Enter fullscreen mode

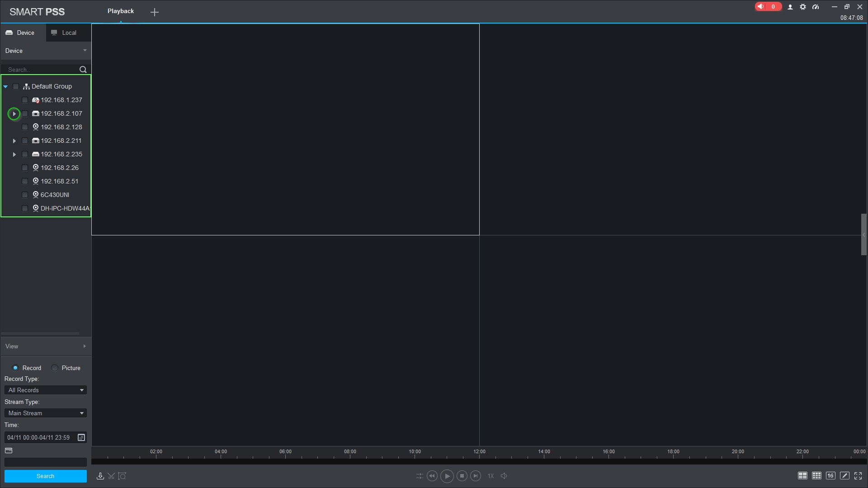858,475
